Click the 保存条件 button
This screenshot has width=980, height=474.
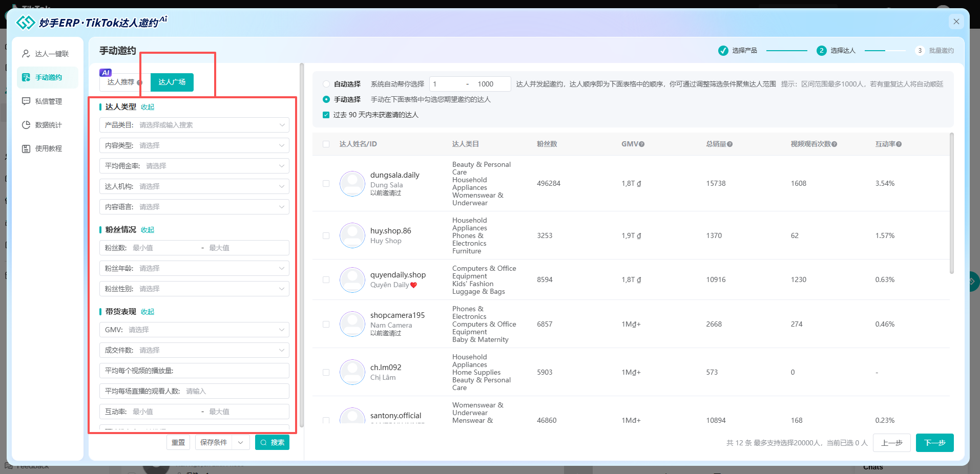(x=214, y=442)
